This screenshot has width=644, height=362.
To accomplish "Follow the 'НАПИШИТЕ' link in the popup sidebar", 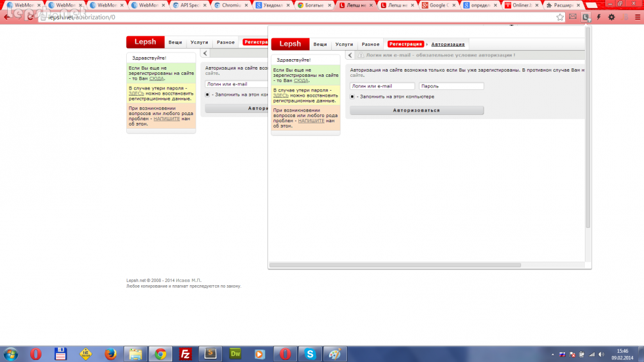I will [x=311, y=121].
